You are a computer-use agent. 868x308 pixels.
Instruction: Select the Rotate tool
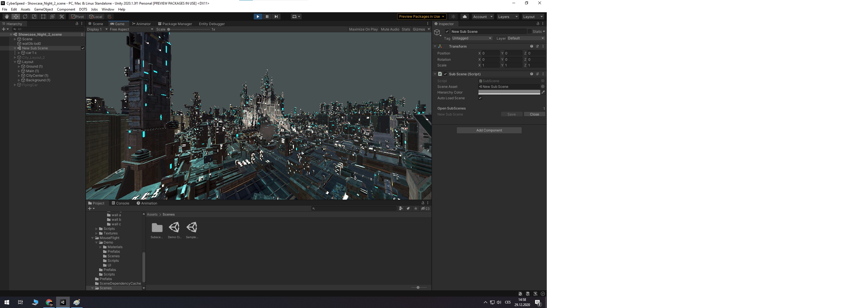point(25,17)
